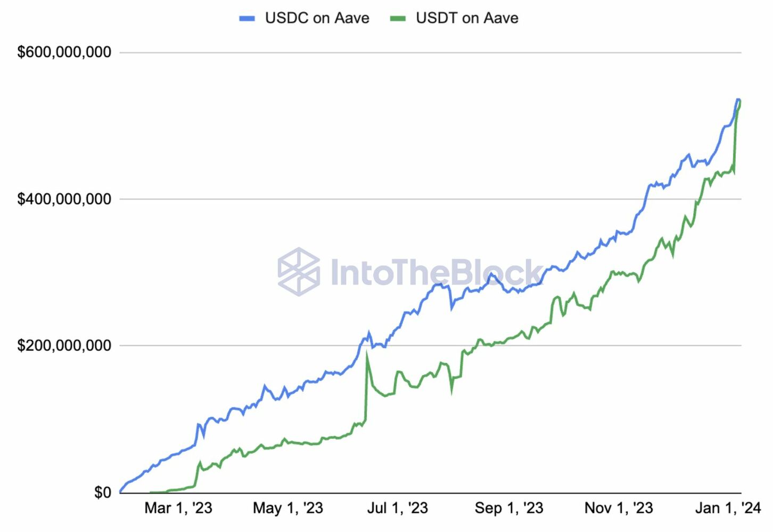Screen dimensions: 773x532
Task: Click the blue USDC legend color swatch
Action: [x=247, y=19]
